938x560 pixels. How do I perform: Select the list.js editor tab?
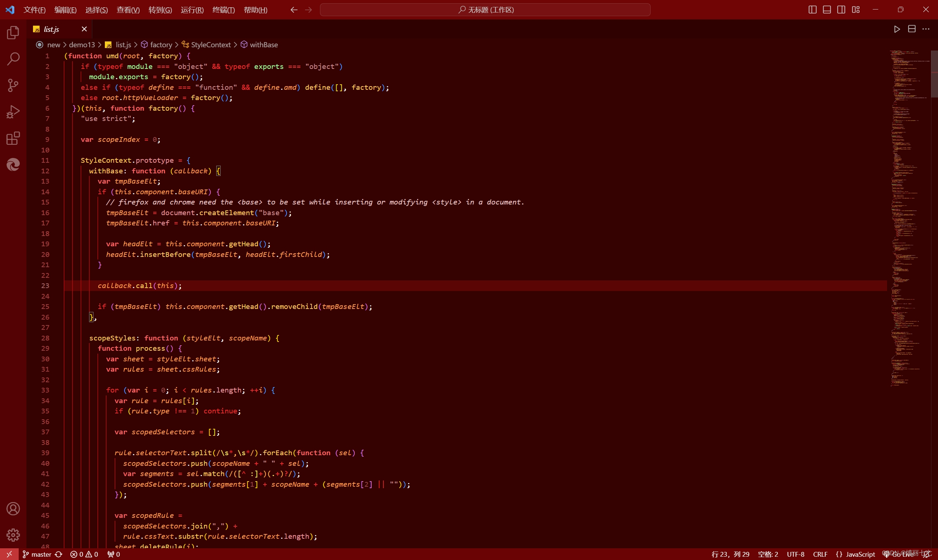click(x=52, y=29)
